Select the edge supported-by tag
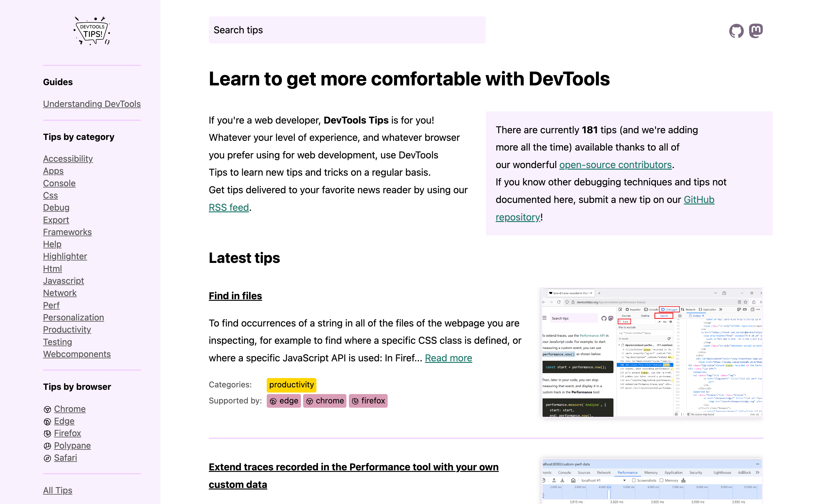Viewport: 822px width, 504px height. tap(284, 401)
